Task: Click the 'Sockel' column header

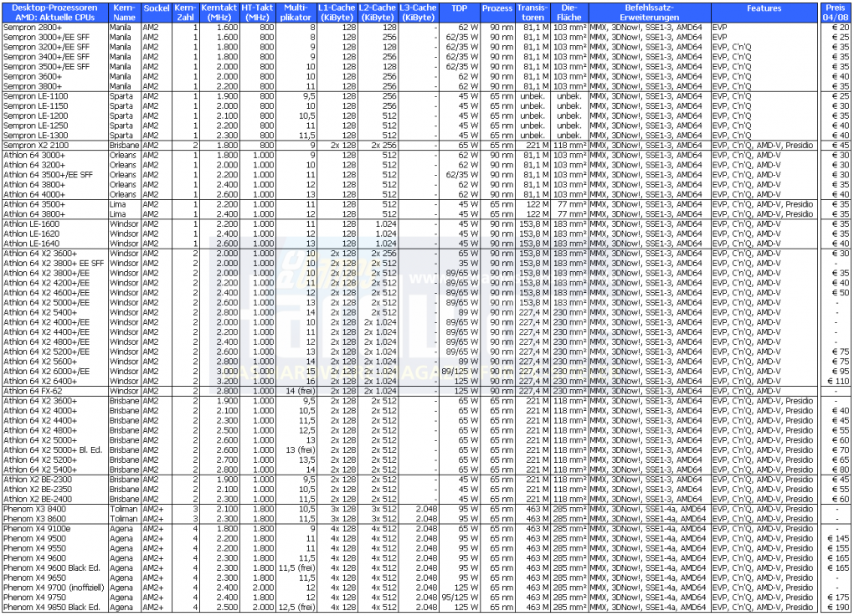Action: click(x=157, y=13)
